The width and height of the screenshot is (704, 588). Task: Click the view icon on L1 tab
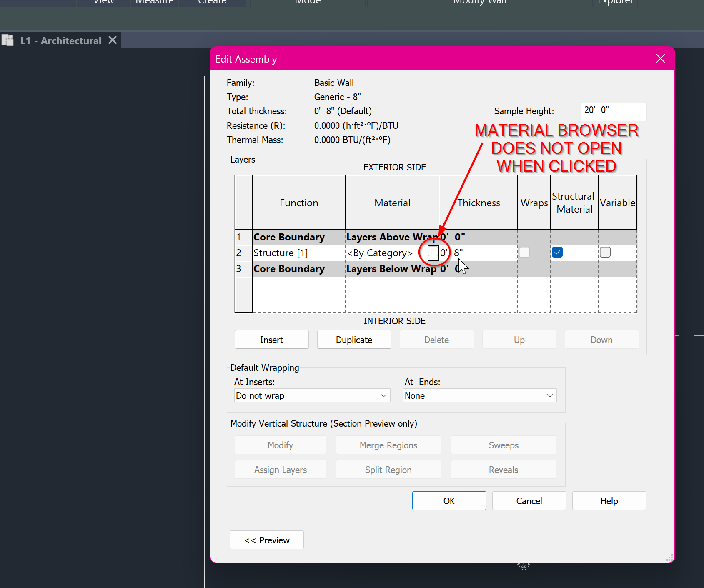(8, 40)
